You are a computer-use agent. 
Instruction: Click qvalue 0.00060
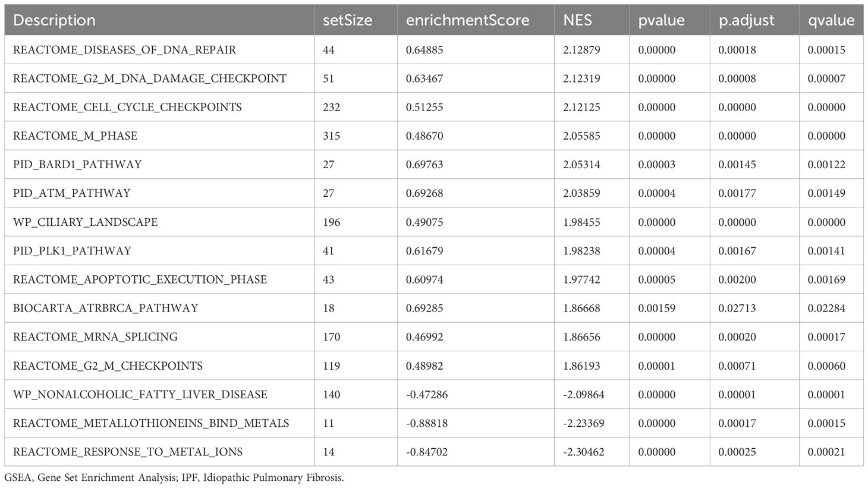pos(826,366)
